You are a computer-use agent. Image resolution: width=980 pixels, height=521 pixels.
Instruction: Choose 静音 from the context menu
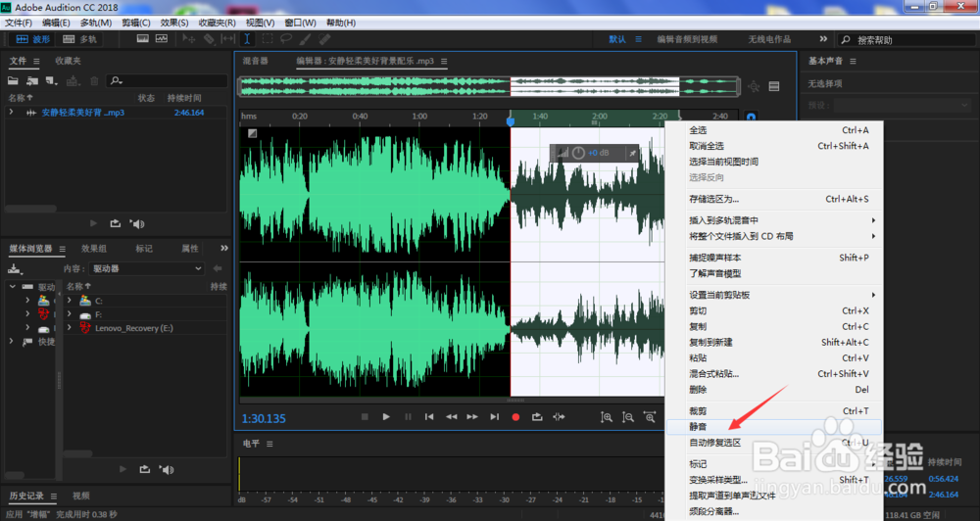pos(774,427)
